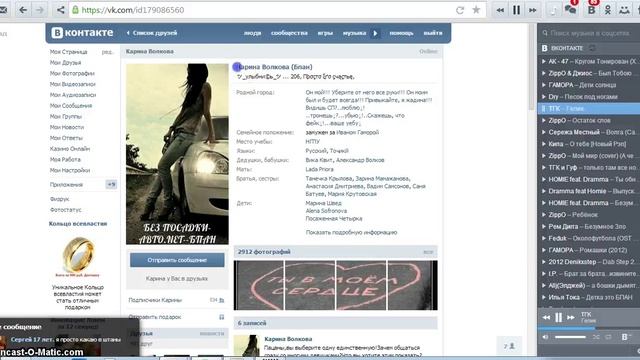640x360 pixels.
Task: Open the игры header menu
Action: point(325,33)
